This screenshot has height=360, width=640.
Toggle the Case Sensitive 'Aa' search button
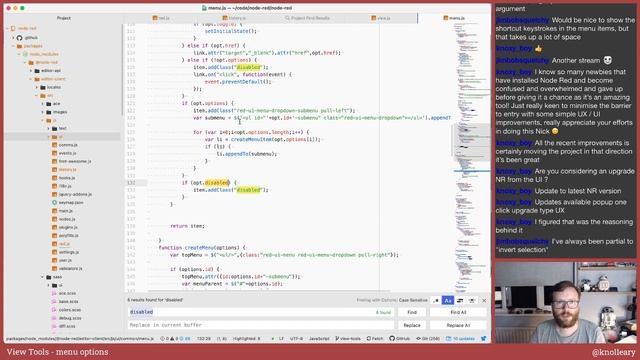[x=448, y=300]
